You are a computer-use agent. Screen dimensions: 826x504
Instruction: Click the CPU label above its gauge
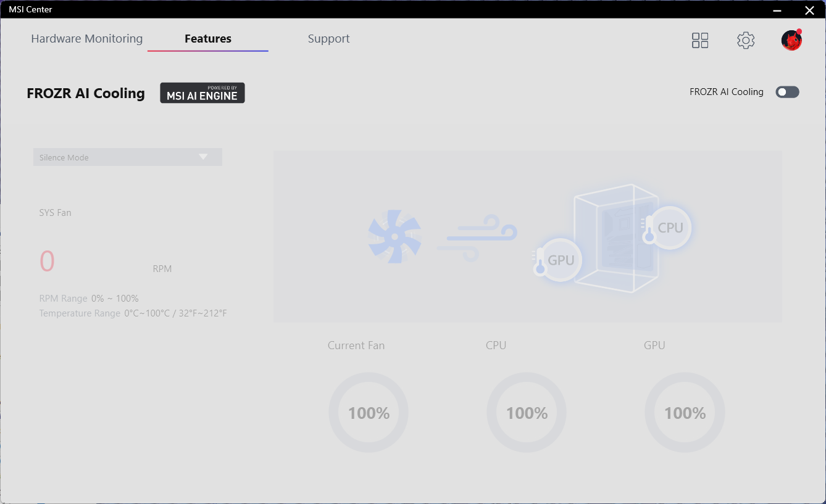496,345
